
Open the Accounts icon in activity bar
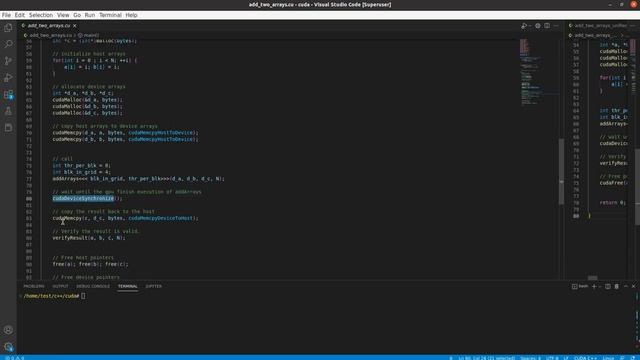tap(8, 330)
